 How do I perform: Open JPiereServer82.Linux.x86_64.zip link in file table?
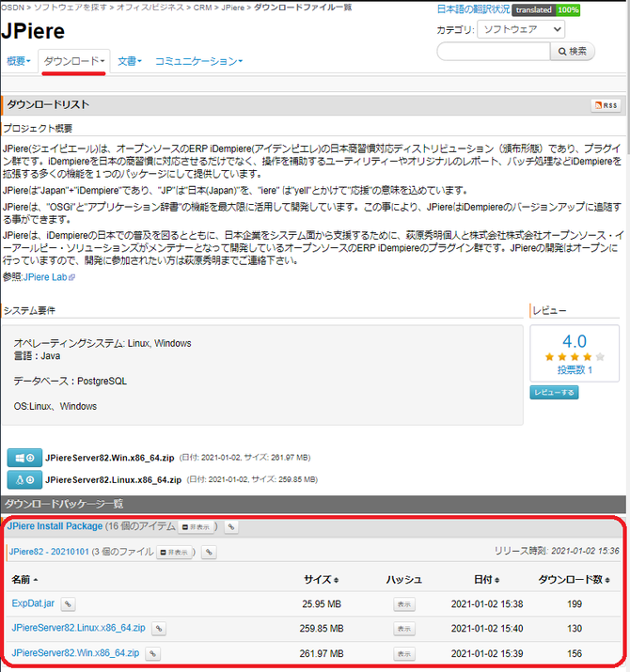(x=78, y=628)
